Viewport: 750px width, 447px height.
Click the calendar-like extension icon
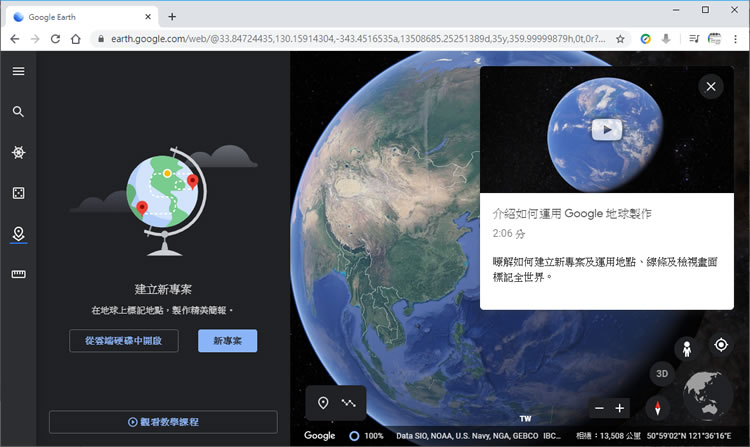pos(715,39)
